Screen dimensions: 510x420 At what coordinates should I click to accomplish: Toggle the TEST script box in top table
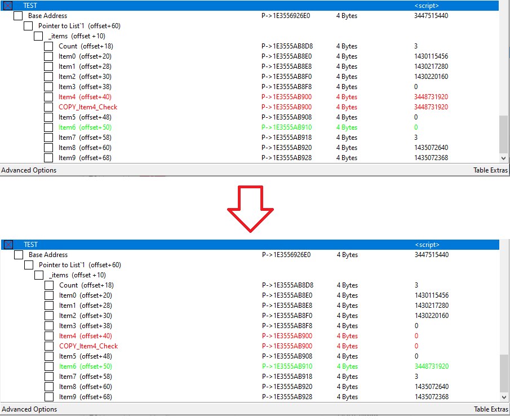8,6
